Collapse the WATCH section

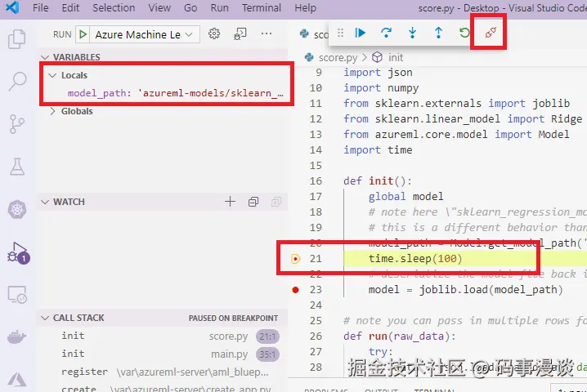point(45,202)
